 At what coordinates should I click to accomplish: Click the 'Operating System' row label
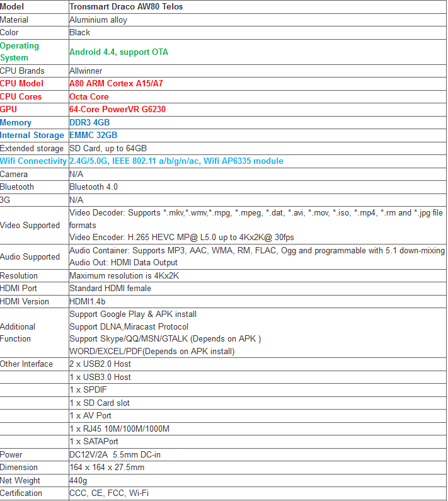(x=19, y=52)
